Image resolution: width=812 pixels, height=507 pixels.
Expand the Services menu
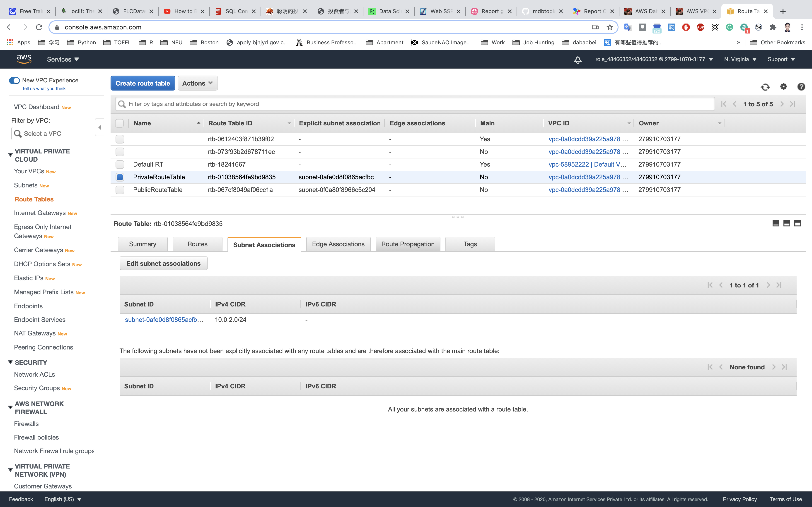tap(63, 59)
